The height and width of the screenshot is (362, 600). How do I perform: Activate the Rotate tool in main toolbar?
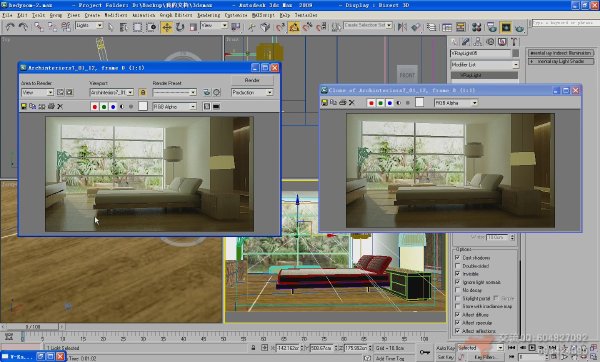tap(180, 27)
